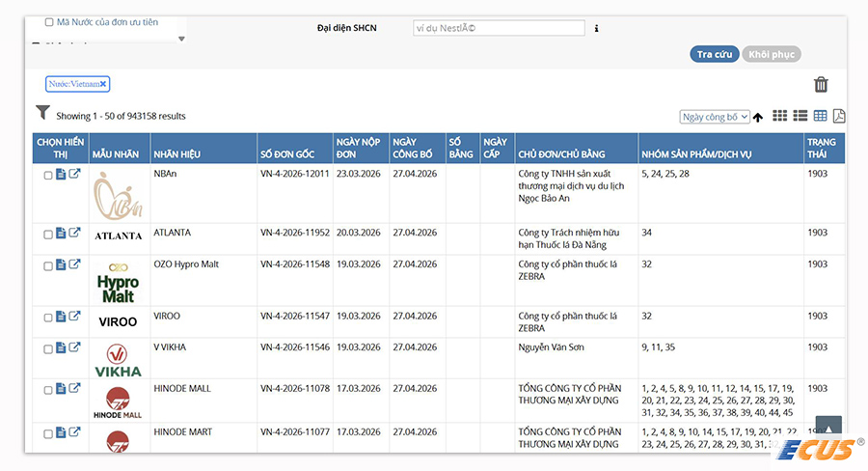Open external link icon for HINODE MART row
This screenshot has width=868, height=471.
[x=74, y=432]
